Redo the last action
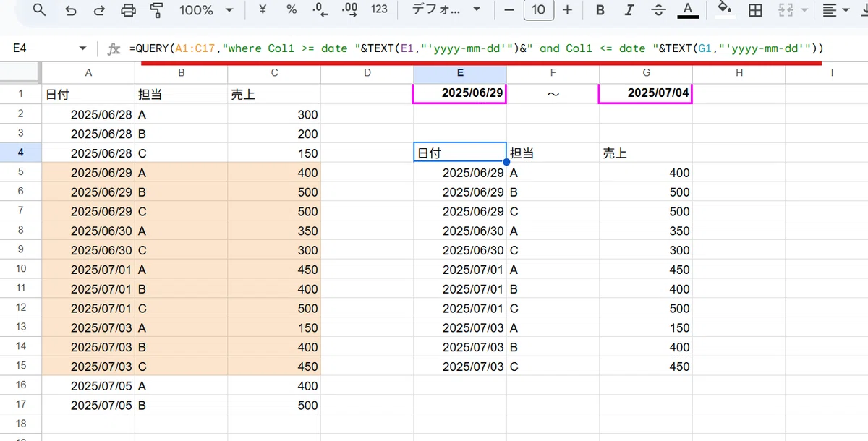Viewport: 868px width, 441px height. coord(99,10)
